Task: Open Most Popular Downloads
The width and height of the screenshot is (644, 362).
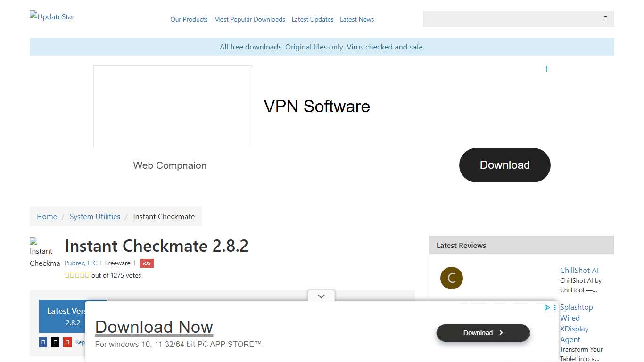Action: point(249,19)
